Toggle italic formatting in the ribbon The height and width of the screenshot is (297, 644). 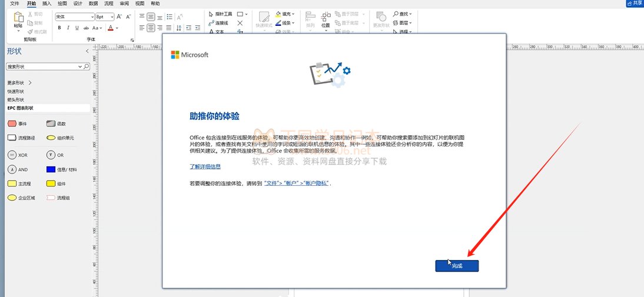(x=68, y=28)
